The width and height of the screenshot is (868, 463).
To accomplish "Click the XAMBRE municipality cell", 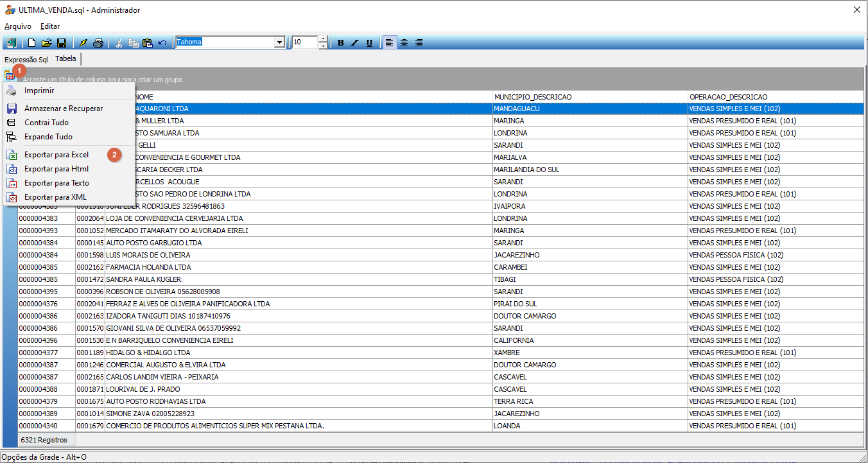I will (589, 353).
